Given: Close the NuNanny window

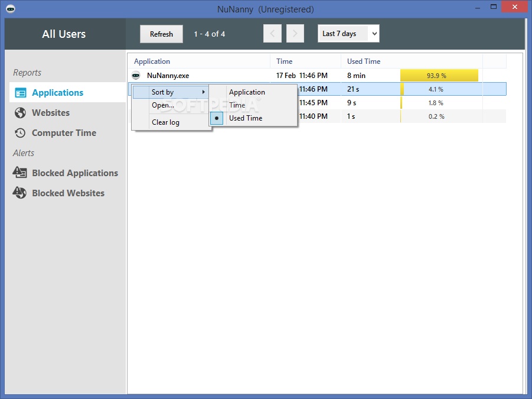Looking at the screenshot, I should pyautogui.click(x=515, y=7).
